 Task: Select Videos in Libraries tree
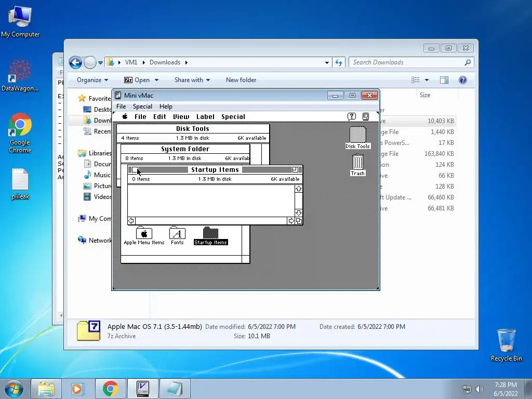[x=97, y=197]
